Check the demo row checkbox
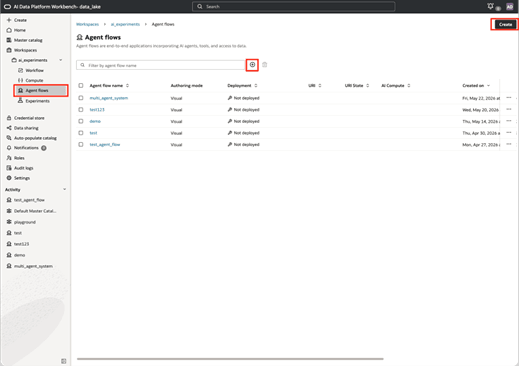This screenshot has height=366, width=519. tap(81, 121)
